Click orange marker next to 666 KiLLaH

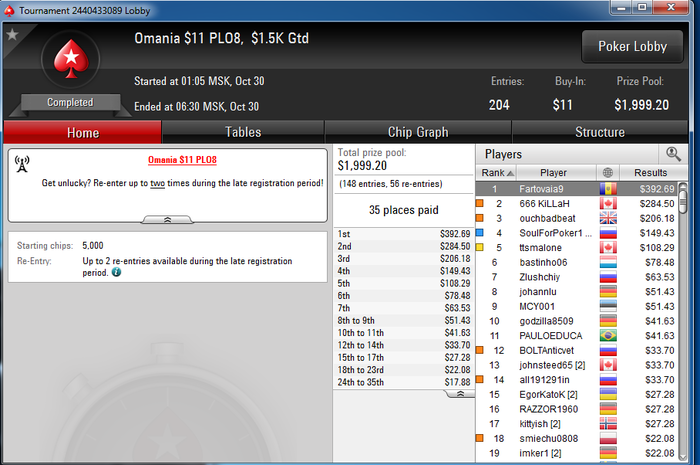point(480,203)
